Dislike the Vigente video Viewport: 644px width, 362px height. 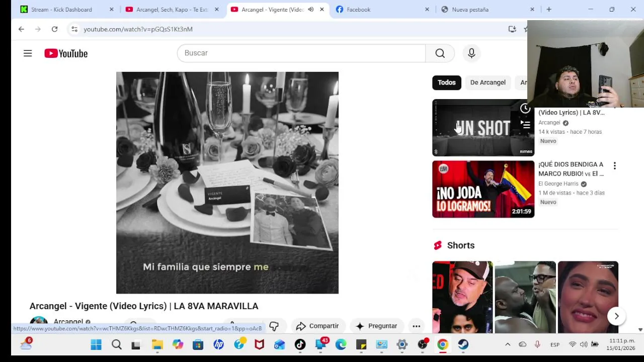274,326
